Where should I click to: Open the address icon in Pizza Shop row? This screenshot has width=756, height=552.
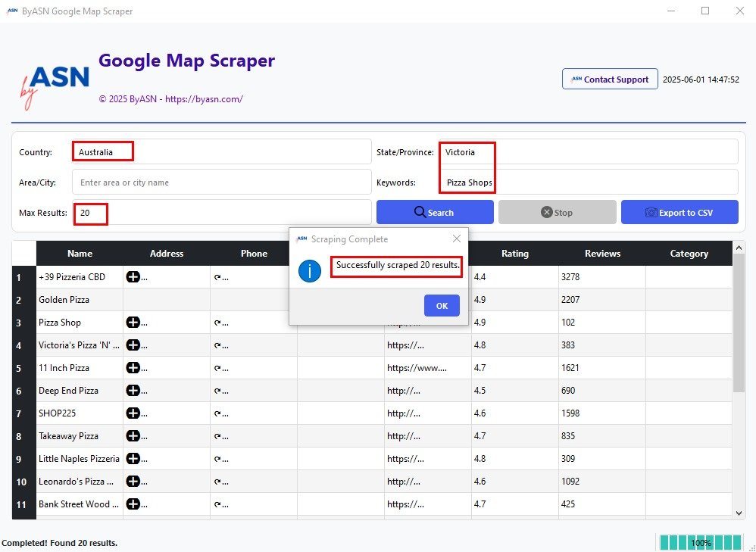133,322
